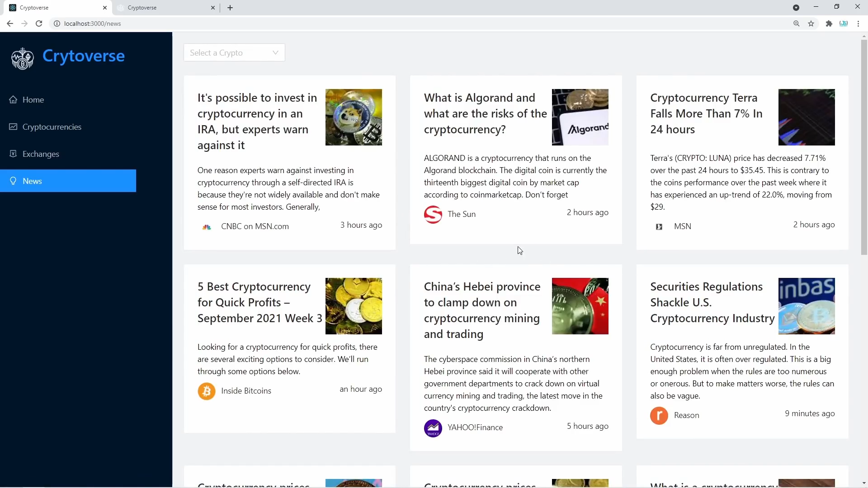The height and width of the screenshot is (488, 868).
Task: Click the Inside Bitcoins source icon
Action: point(207,391)
